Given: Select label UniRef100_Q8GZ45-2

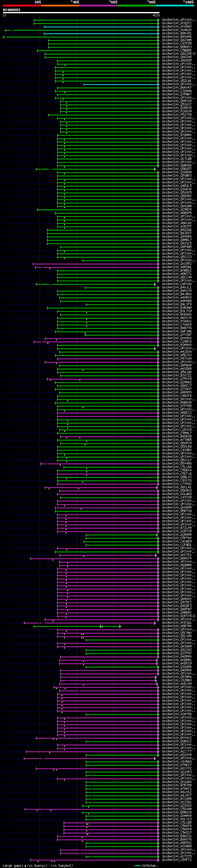Looking at the screenshot, I should click(179, 54).
